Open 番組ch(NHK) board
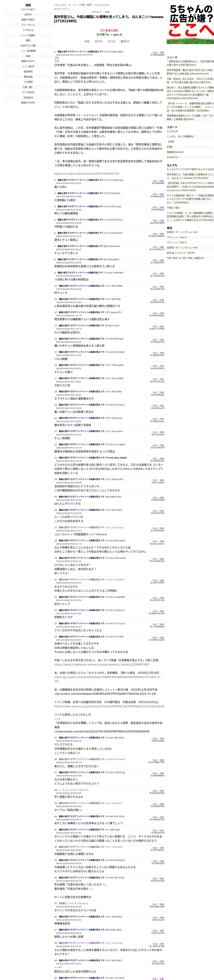This screenshot has width=214, height=980. click(28, 102)
